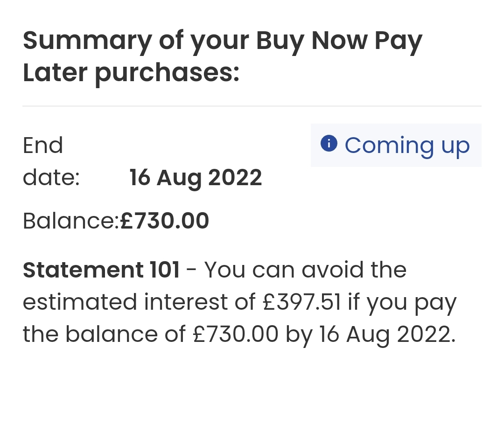Open the Coming up status badge
This screenshot has height=431, width=504.
(x=396, y=145)
